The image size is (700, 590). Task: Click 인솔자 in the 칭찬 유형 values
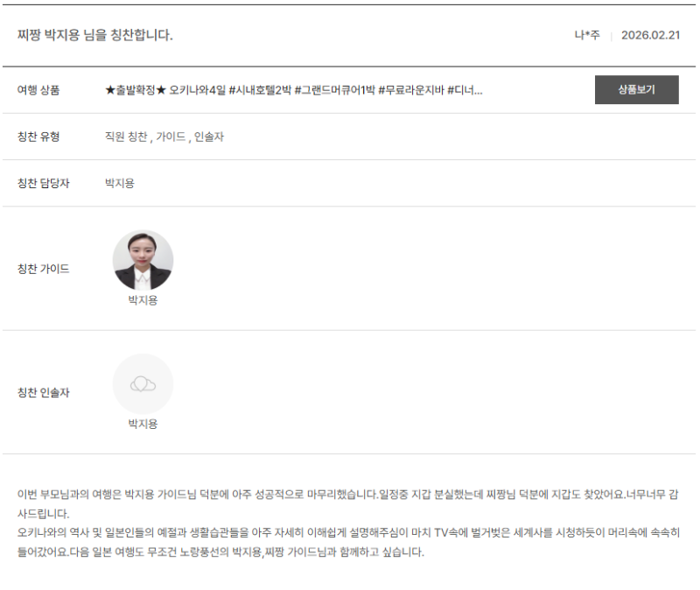click(x=208, y=137)
